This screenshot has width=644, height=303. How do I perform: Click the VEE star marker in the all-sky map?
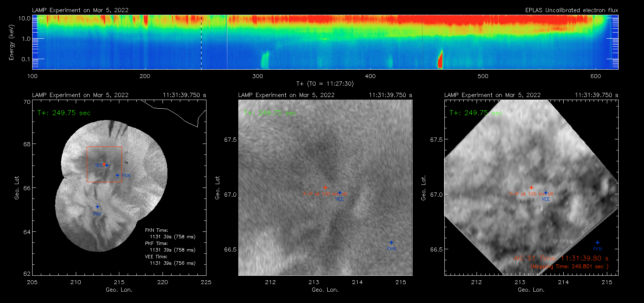click(x=107, y=165)
